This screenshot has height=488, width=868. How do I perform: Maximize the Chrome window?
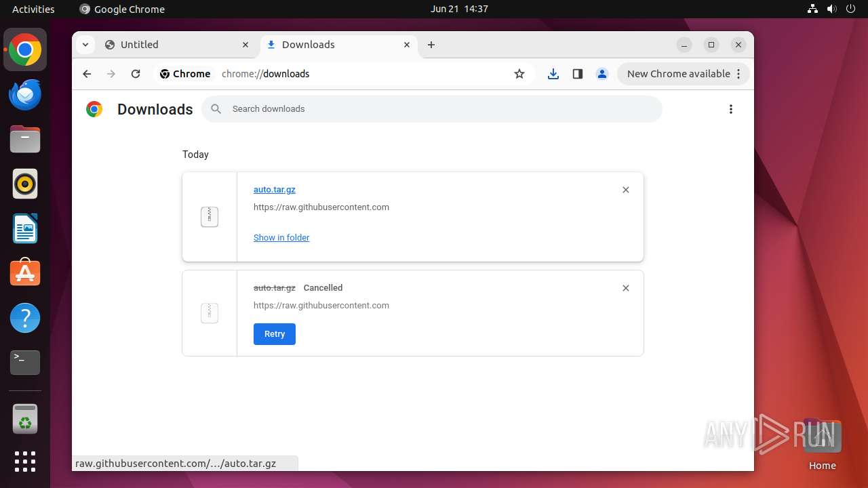point(711,45)
